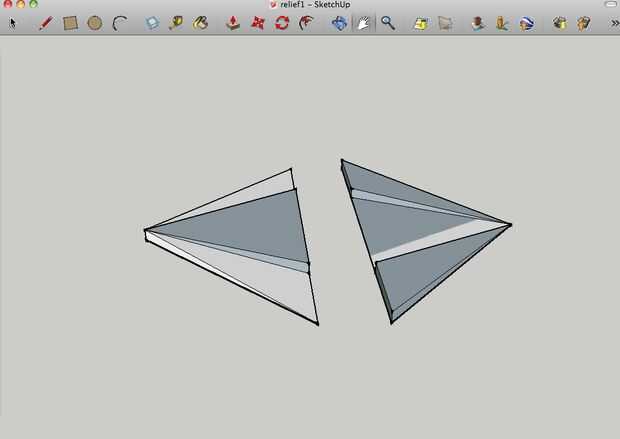Toggle toolbar visibility with the title bar pill
Viewport: 620px width, 439px height.
point(611,4)
